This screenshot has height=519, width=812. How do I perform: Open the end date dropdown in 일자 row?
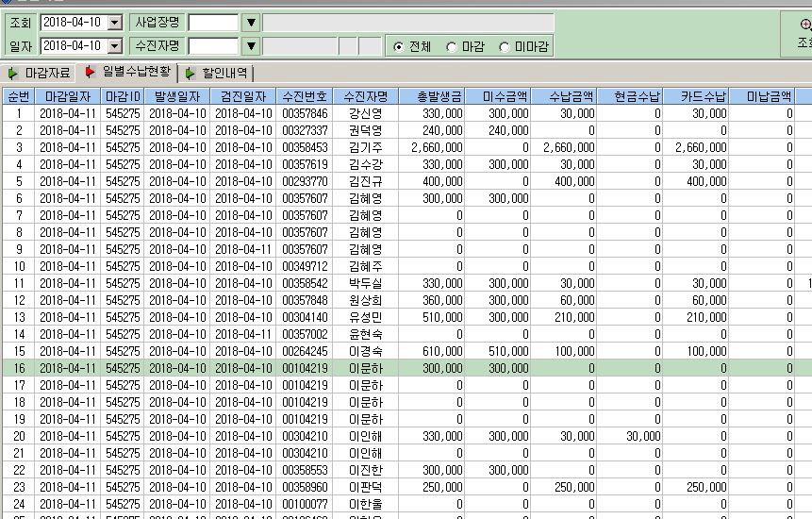[115, 46]
